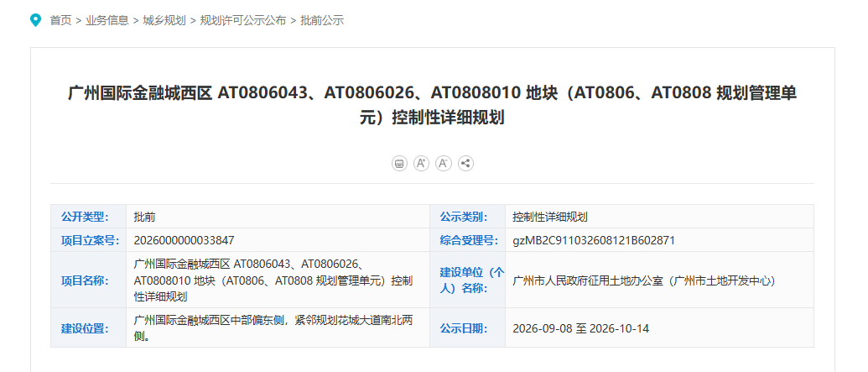Select acceptance number gzMB2C911032608121B602871
The height and width of the screenshot is (372, 868).
point(594,241)
